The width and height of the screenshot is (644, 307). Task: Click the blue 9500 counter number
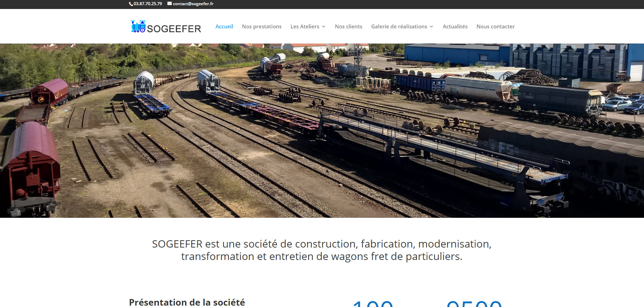[x=474, y=303]
